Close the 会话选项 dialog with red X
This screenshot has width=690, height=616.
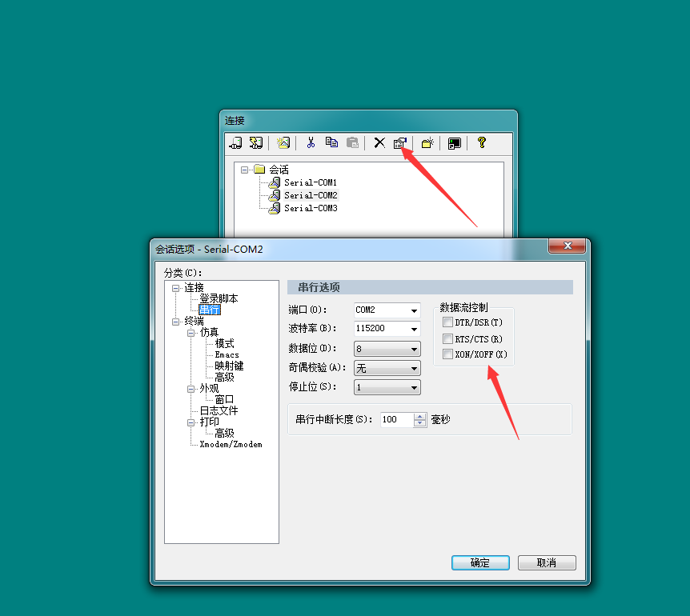(x=567, y=246)
